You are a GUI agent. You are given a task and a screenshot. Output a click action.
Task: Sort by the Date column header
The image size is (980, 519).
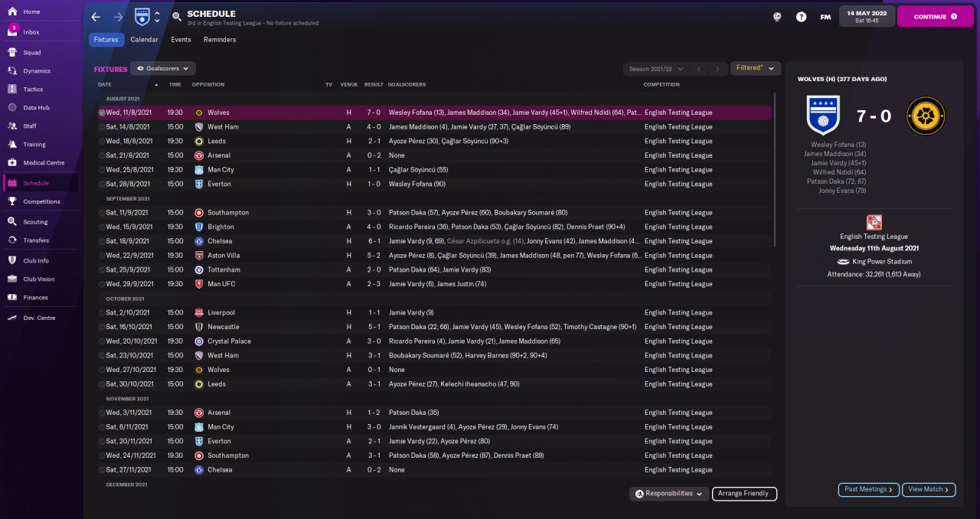click(105, 84)
